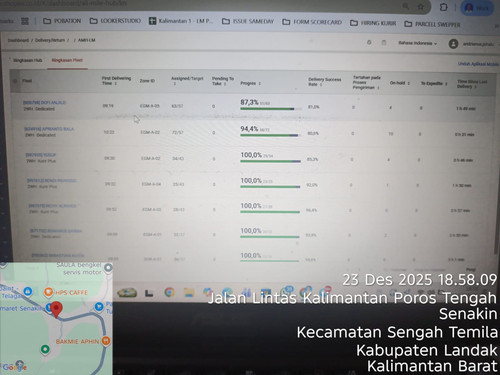Screen dimensions: 500x375
Task: Bookmark this page with the star icon
Action: [421, 7]
